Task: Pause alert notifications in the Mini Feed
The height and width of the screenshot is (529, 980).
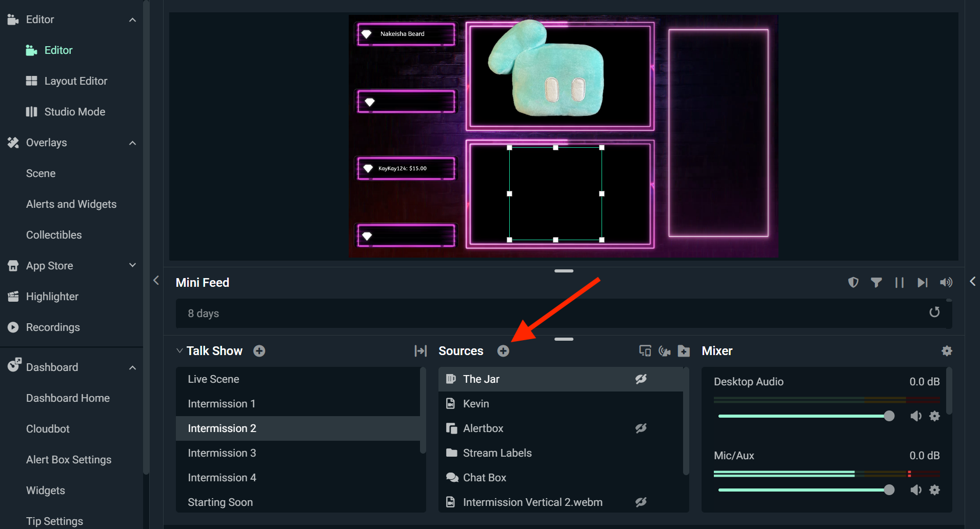Action: (x=899, y=282)
